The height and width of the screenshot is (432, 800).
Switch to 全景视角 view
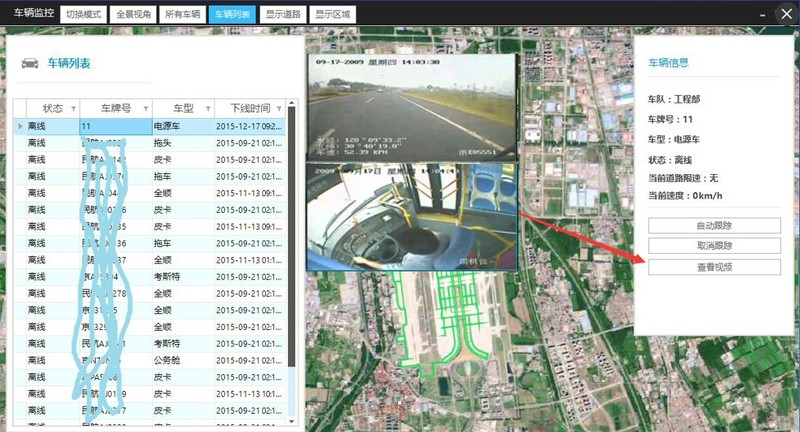pos(133,14)
